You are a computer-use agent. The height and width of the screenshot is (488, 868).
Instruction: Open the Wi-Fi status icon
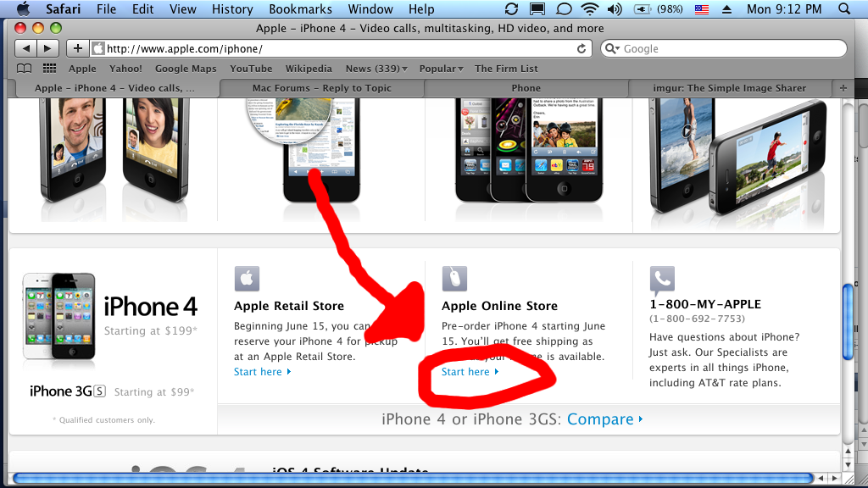point(590,8)
